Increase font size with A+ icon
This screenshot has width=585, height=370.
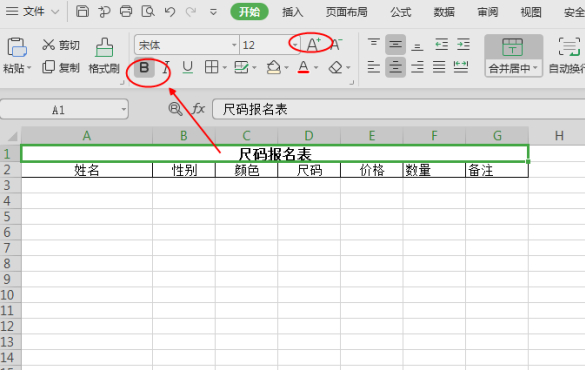coord(313,45)
